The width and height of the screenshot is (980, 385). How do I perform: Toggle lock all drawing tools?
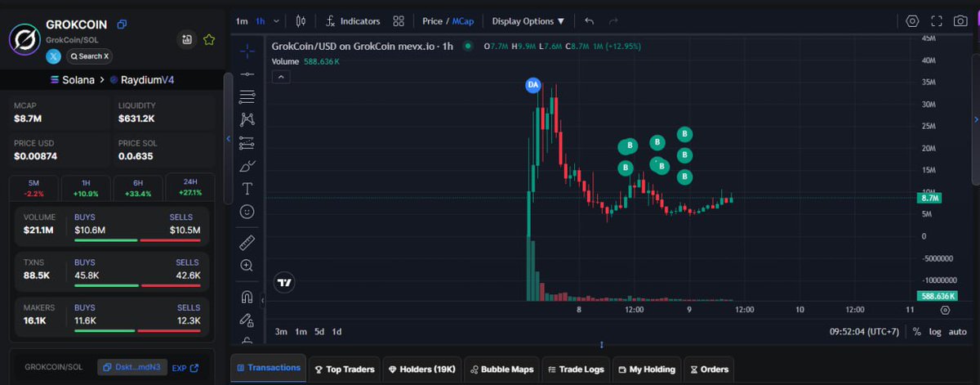pyautogui.click(x=247, y=319)
